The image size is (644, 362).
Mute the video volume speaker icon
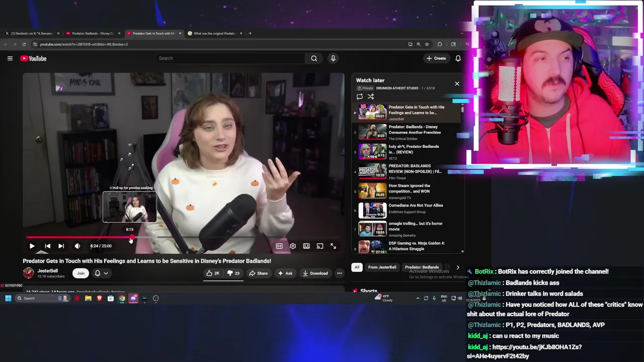point(77,246)
